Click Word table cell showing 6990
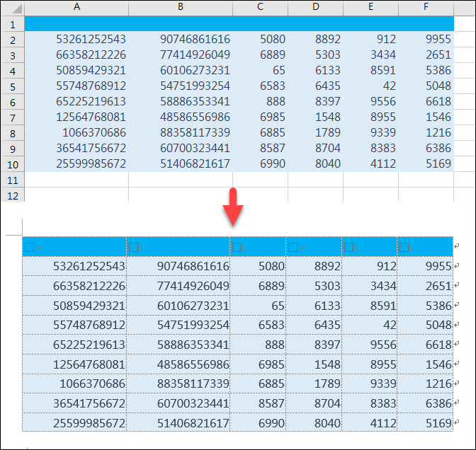This screenshot has height=450, width=476. click(x=258, y=422)
